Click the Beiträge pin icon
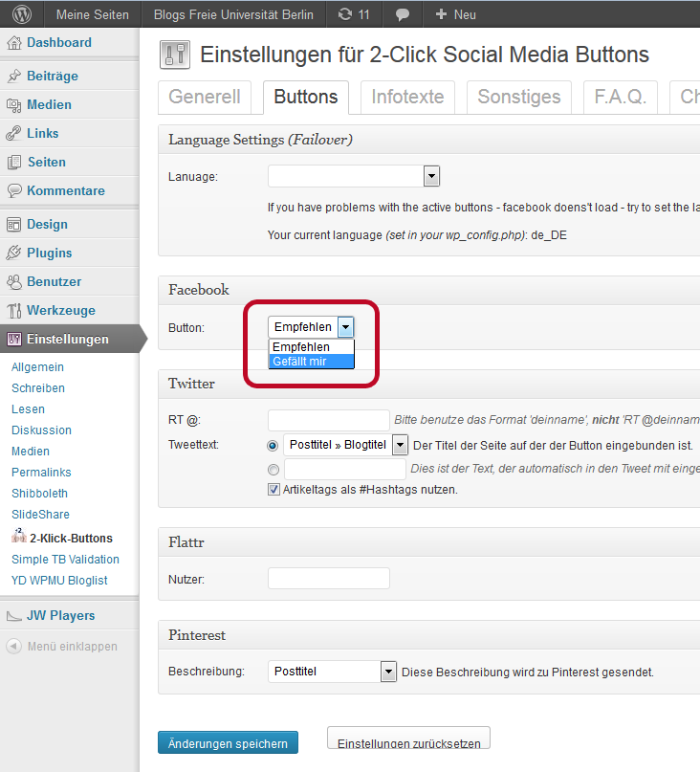The height and width of the screenshot is (772, 700). [x=14, y=77]
